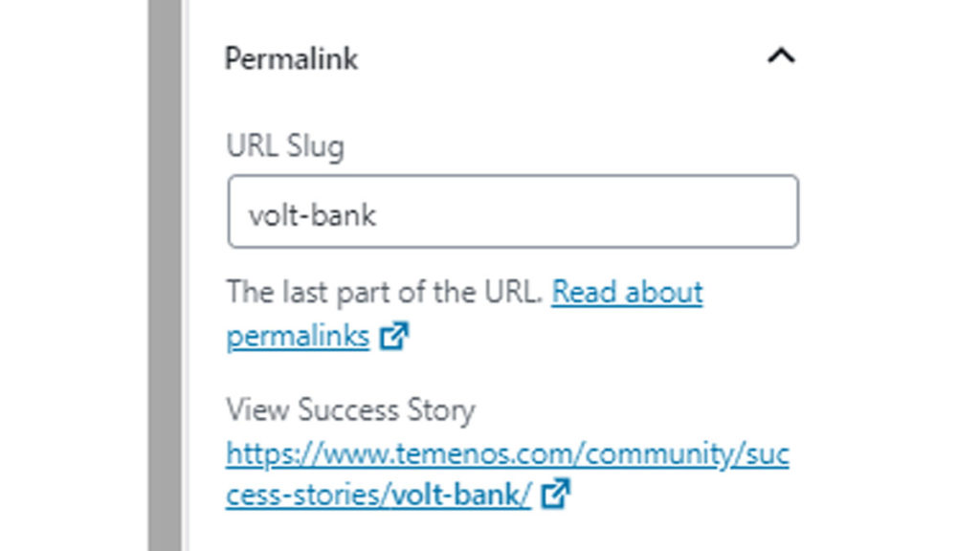Click 'The last part of the URL.' text
This screenshot has height=551, width=980.
pos(386,292)
